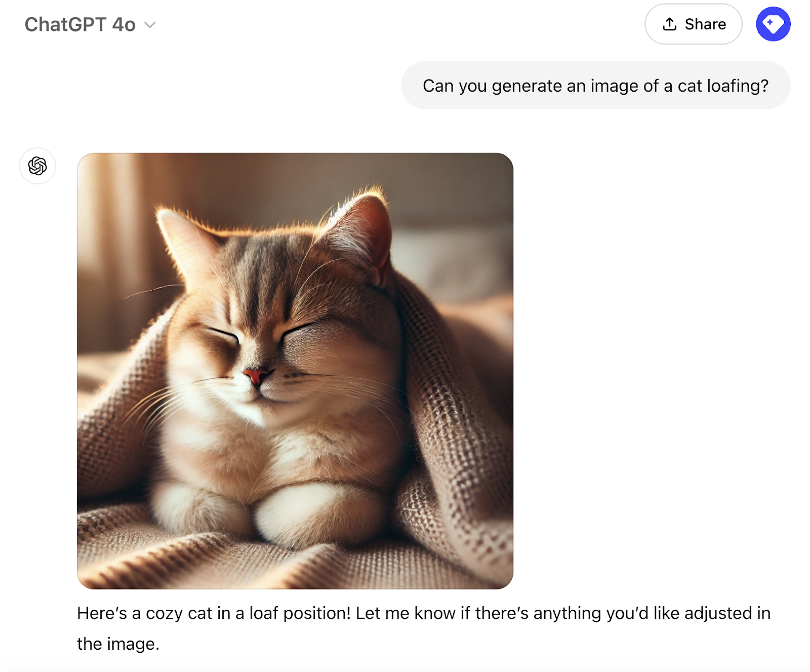Click the Share button

coord(693,24)
